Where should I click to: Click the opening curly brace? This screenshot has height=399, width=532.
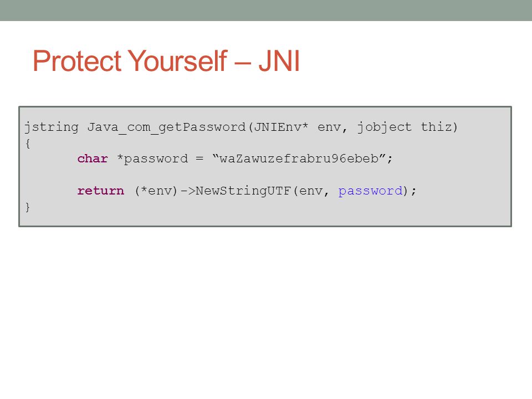[28, 144]
